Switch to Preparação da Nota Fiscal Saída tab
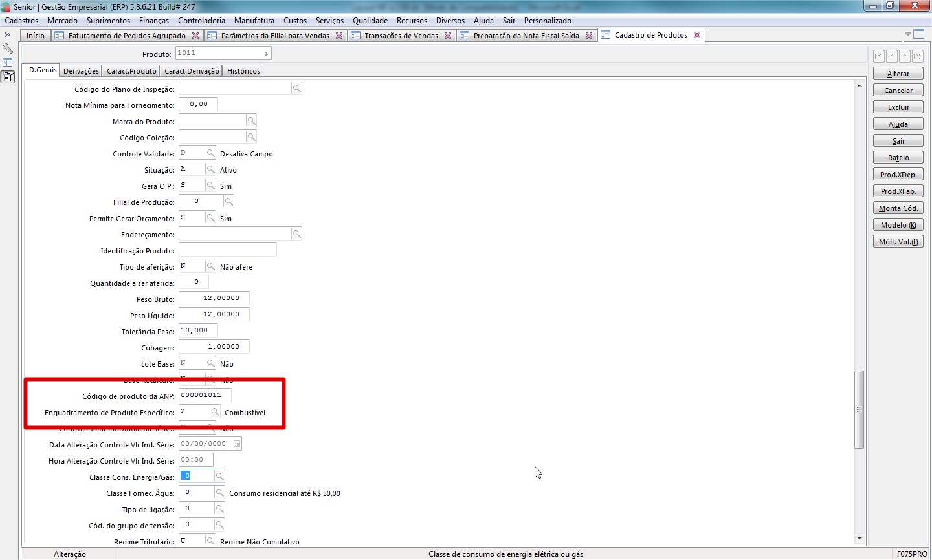This screenshot has height=560, width=932. click(x=526, y=36)
